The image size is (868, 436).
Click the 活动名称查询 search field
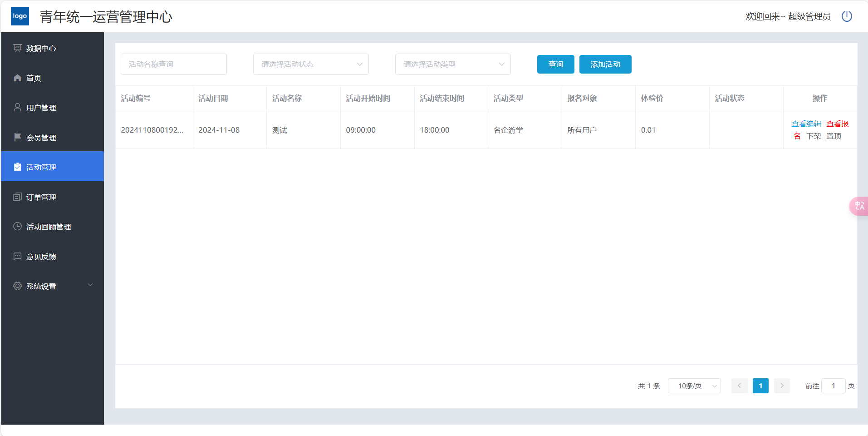pyautogui.click(x=174, y=64)
